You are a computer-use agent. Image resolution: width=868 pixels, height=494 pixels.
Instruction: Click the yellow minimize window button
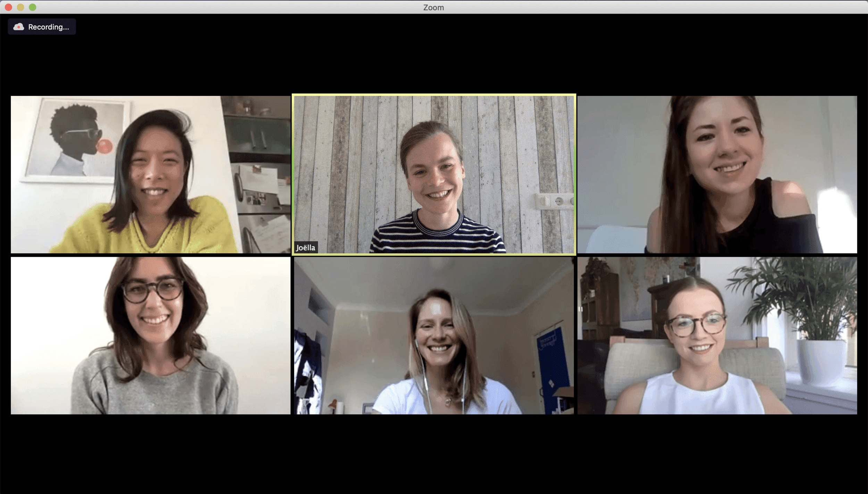point(20,7)
